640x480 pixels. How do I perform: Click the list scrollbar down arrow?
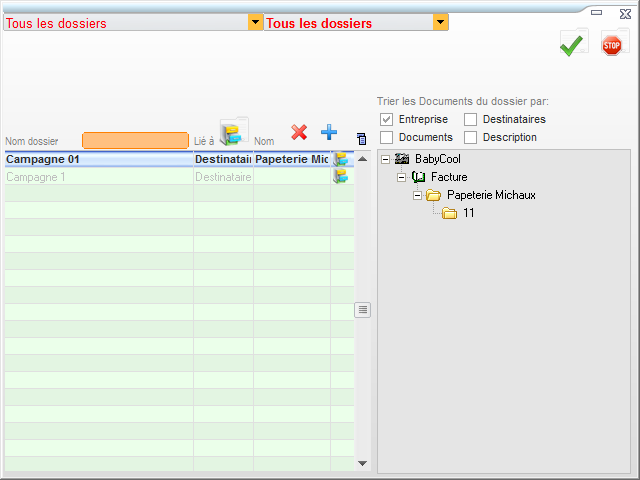coord(362,463)
